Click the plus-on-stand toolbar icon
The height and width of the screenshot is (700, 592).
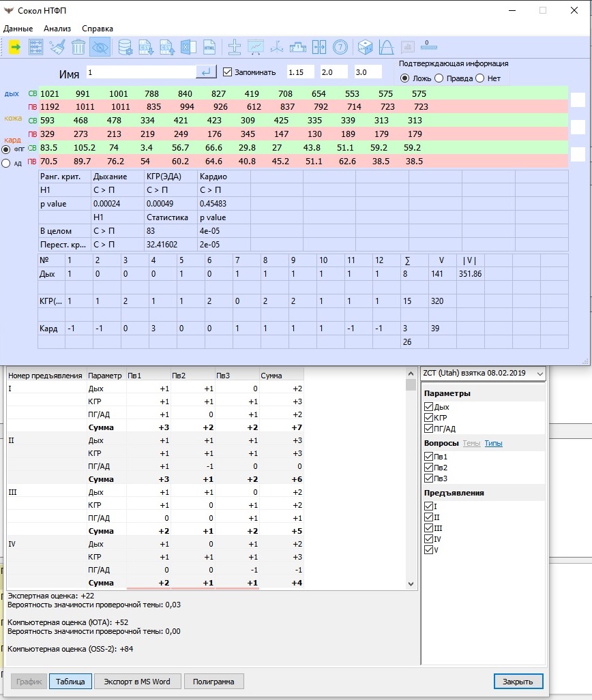click(x=234, y=47)
